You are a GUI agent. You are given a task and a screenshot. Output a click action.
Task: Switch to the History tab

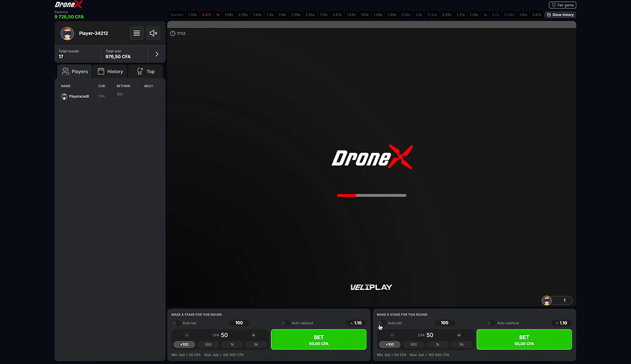pos(110,71)
